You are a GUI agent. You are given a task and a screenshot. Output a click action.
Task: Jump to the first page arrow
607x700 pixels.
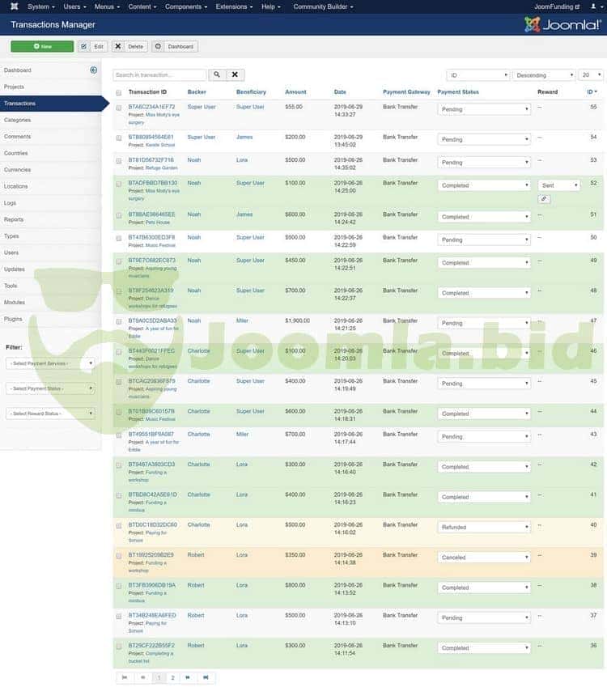[x=125, y=677]
